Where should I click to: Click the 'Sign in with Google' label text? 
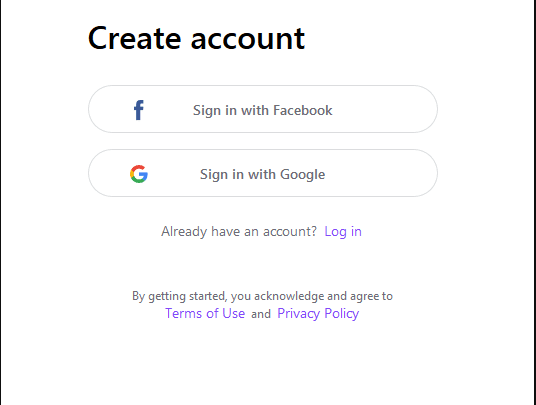pos(263,175)
